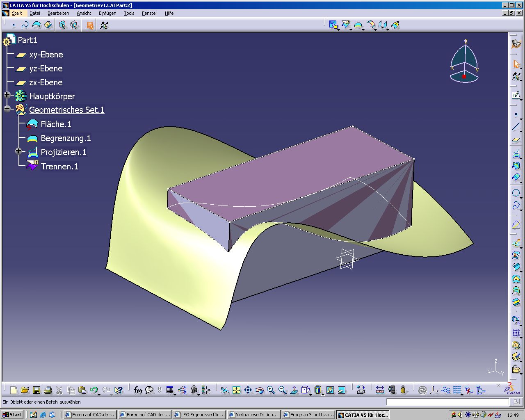Open the Formula f(x) tool
525x420 pixels.
coord(138,390)
